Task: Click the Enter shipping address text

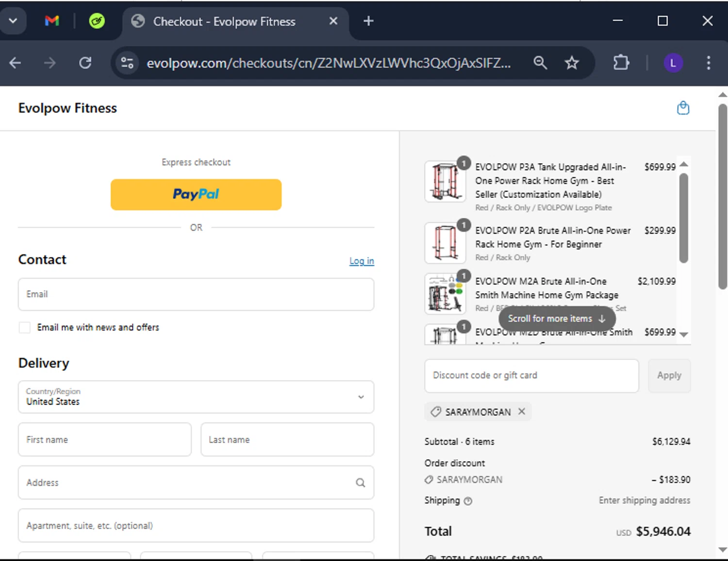Action: [645, 500]
